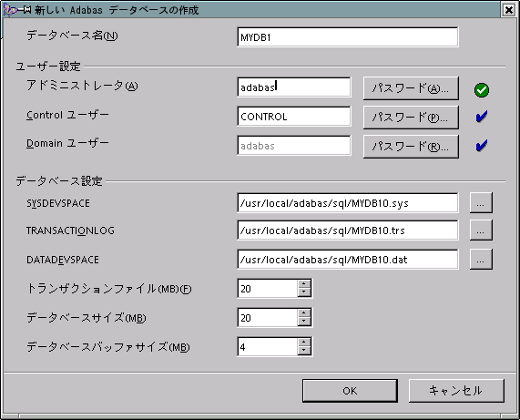This screenshot has width=520, height=420.
Task: Increase database size with spinner up arrow
Action: coord(304,313)
